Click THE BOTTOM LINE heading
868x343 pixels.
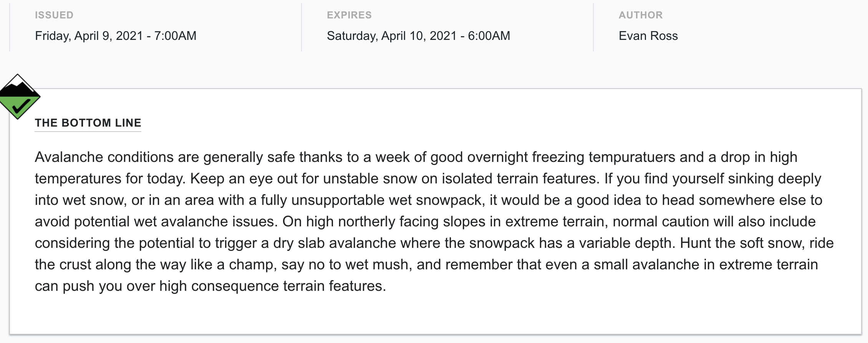[x=88, y=123]
